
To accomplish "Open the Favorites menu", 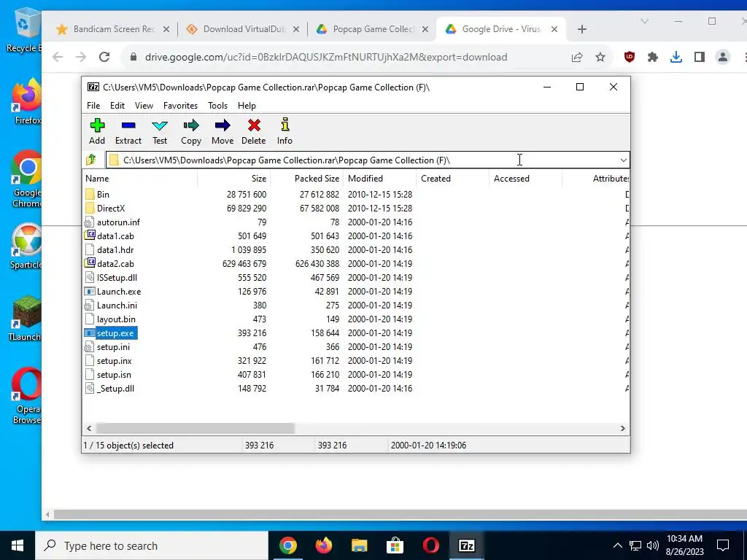I will [x=181, y=106].
